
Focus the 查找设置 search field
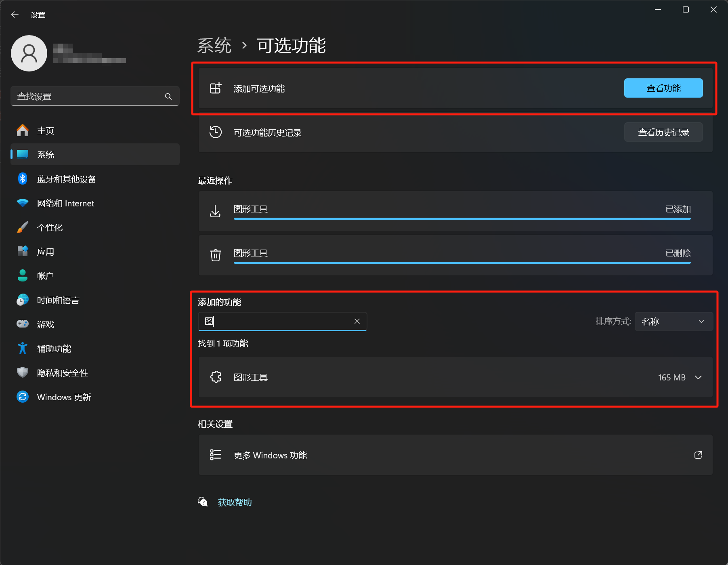point(95,96)
